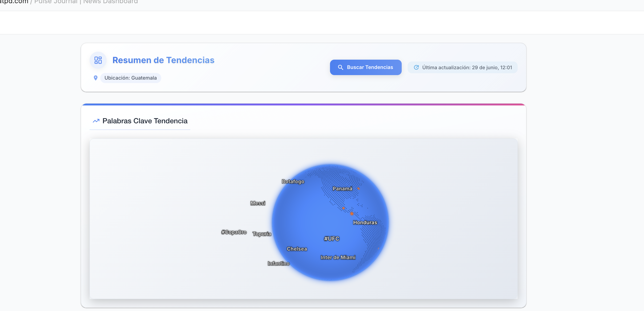Click the refresh clock icon by Última actualización
Image resolution: width=644 pixels, height=311 pixels.
pyautogui.click(x=416, y=67)
